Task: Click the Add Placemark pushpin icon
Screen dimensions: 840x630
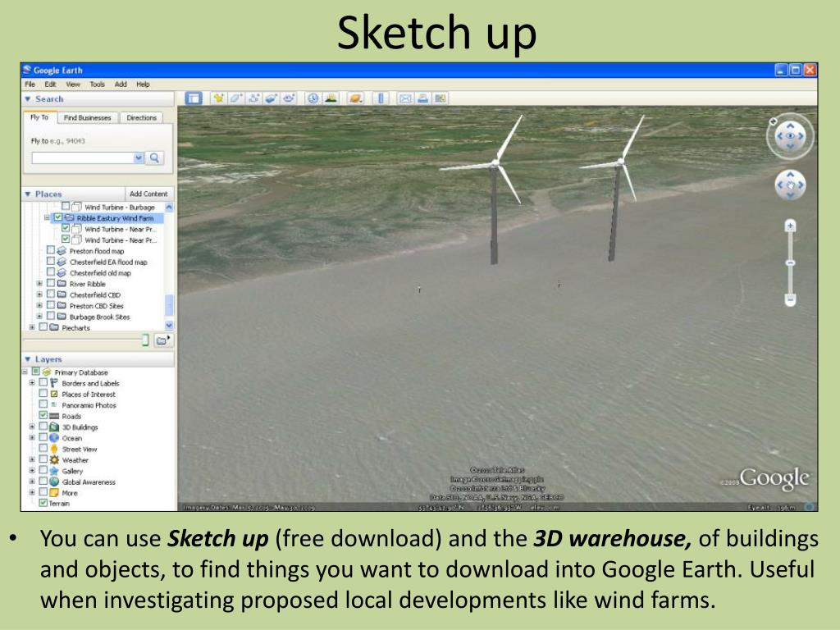Action: [x=218, y=98]
